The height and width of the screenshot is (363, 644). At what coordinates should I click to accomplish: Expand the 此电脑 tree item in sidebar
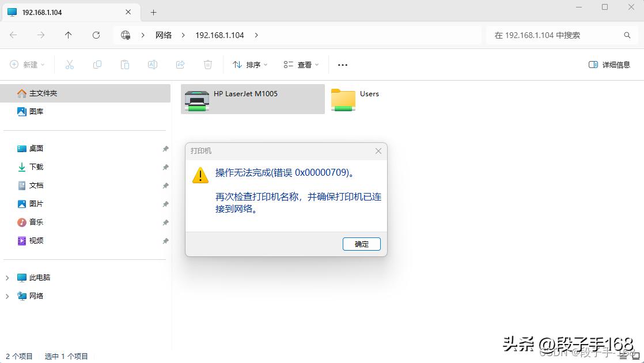click(7, 277)
